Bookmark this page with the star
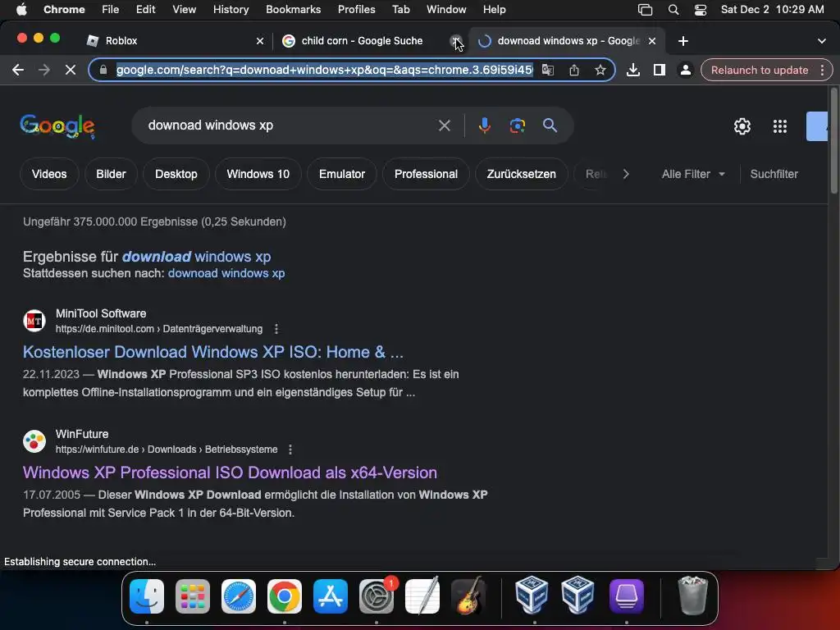This screenshot has height=630, width=840. (x=600, y=71)
